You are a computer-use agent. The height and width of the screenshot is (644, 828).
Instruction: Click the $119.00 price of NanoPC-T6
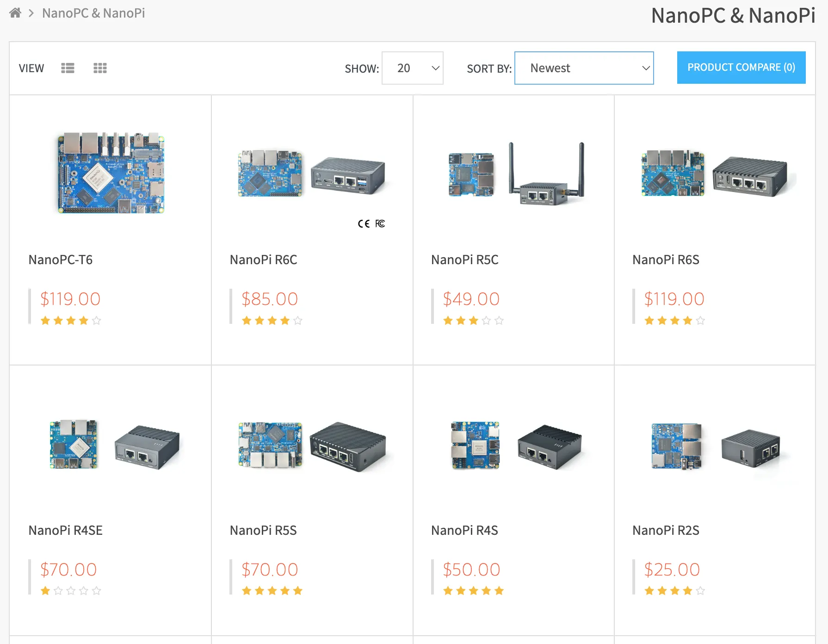pos(70,299)
